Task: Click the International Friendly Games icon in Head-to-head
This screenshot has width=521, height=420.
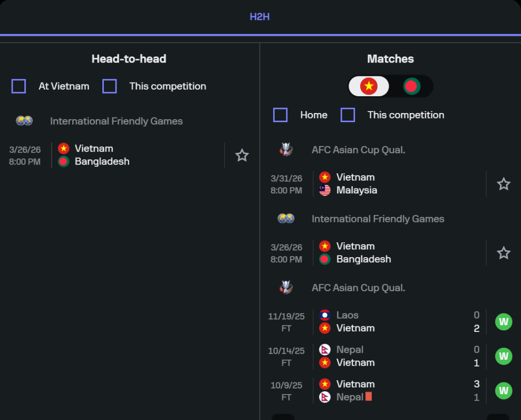Action: tap(24, 121)
